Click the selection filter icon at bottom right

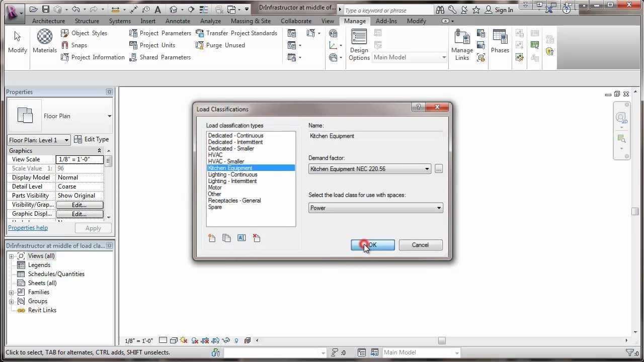click(629, 353)
